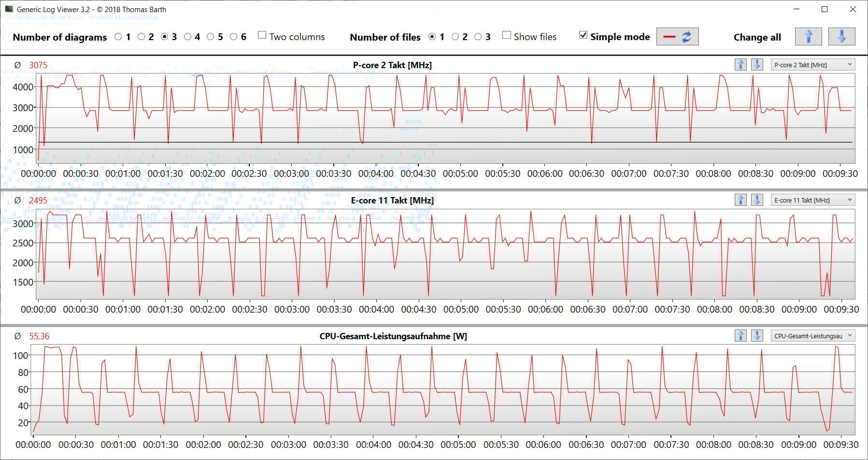This screenshot has width=868, height=460.
Task: Click the Change all label
Action: pyautogui.click(x=757, y=37)
